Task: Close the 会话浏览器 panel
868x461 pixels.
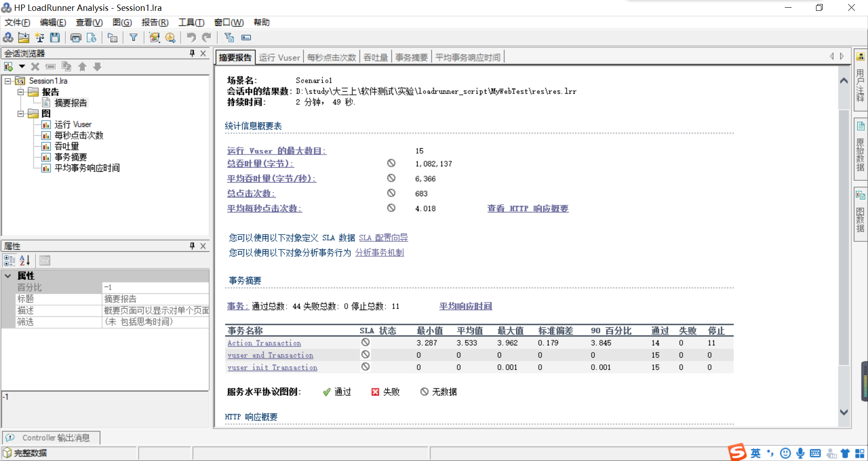Action: point(203,53)
